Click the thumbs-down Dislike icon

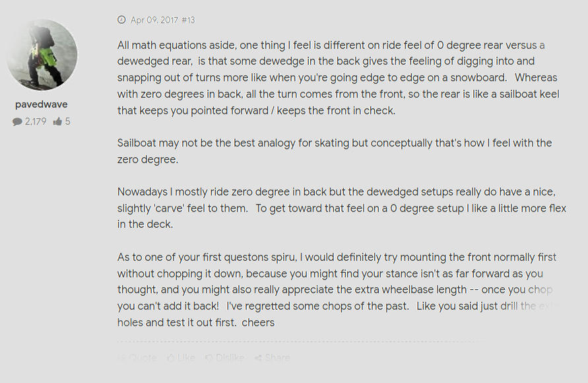(209, 357)
